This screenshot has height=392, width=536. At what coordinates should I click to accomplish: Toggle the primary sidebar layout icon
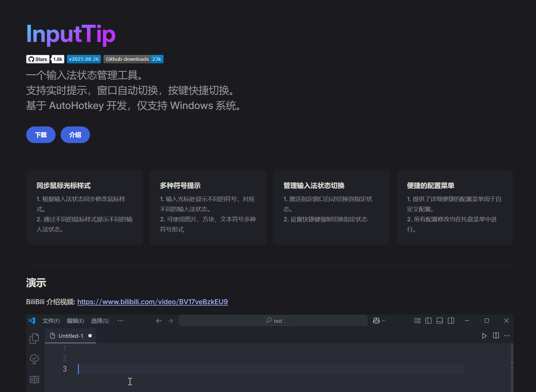point(429,321)
